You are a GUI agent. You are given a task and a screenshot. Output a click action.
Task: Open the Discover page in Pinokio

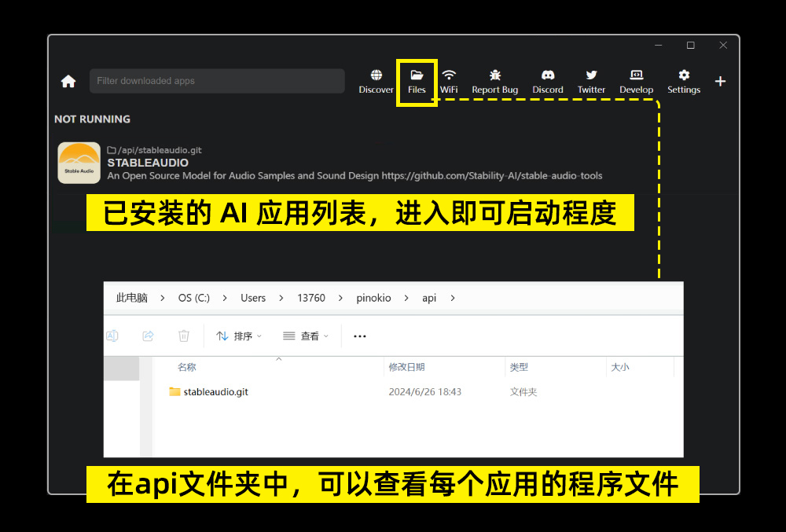point(376,76)
